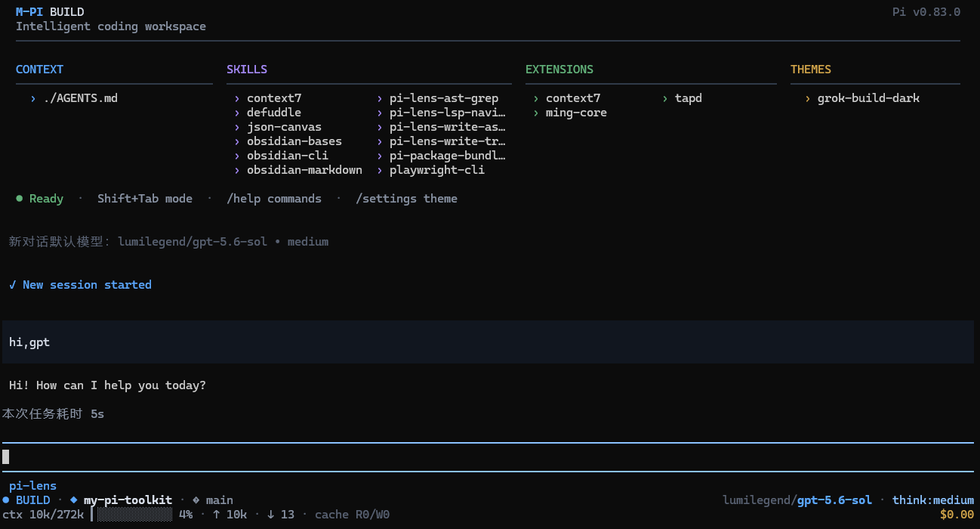Click the 'Hi! How can I help you today?' reply
The height and width of the screenshot is (529, 980).
click(x=107, y=385)
